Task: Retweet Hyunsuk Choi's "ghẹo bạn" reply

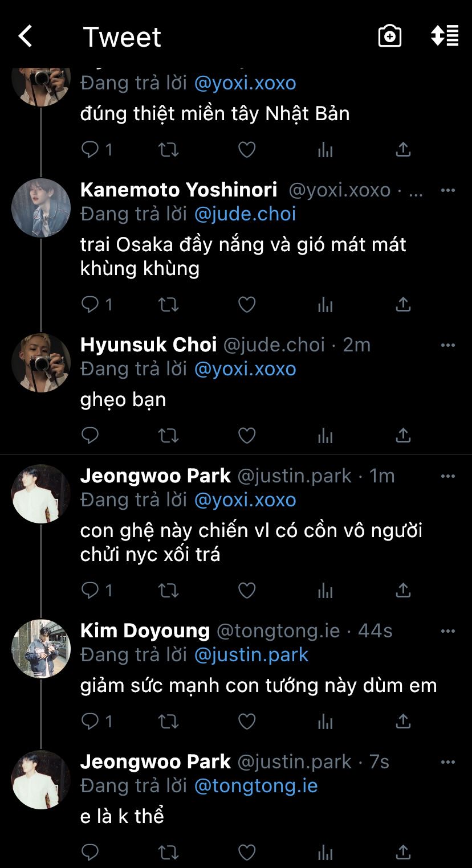Action: coord(168,436)
